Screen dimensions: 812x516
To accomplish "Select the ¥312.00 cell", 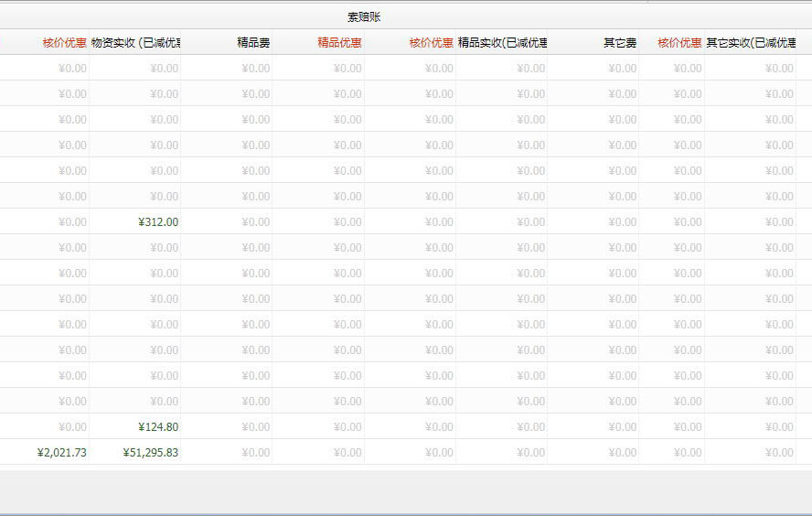I will point(157,221).
